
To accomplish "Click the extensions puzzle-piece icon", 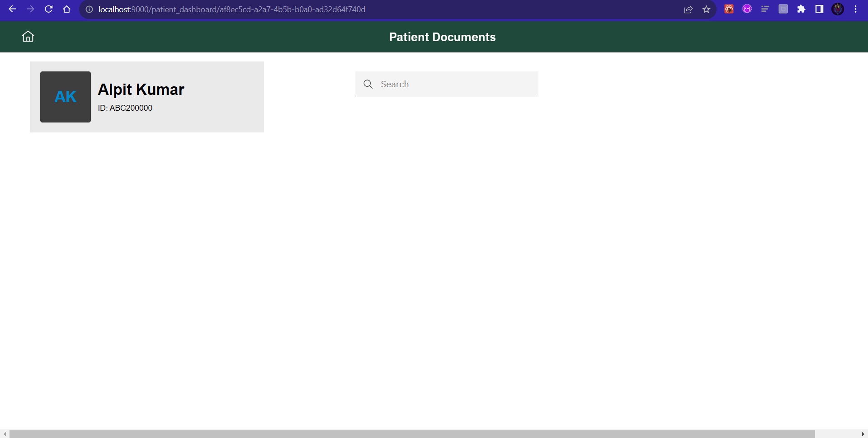I will [x=801, y=9].
